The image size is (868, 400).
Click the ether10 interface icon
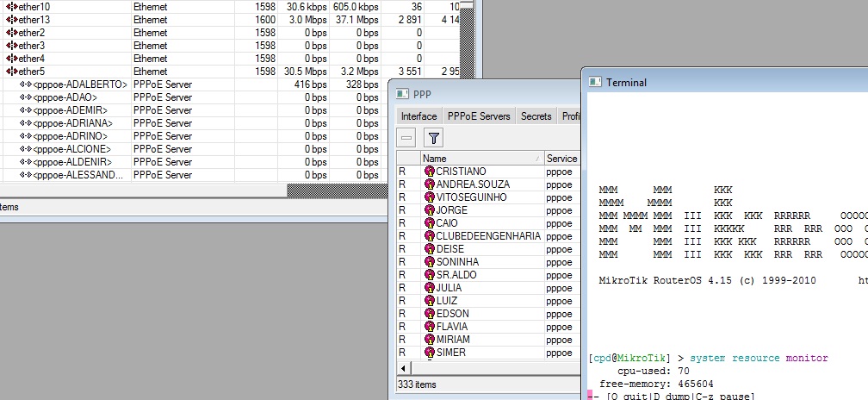click(x=12, y=7)
